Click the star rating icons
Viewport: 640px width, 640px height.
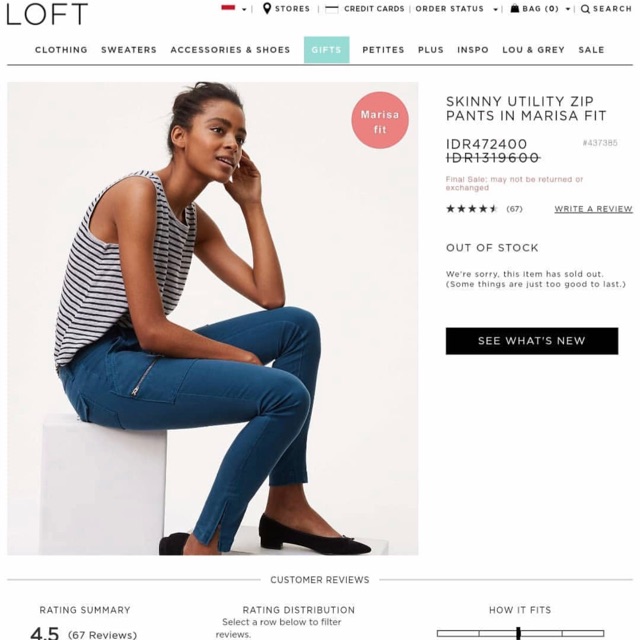tap(472, 209)
